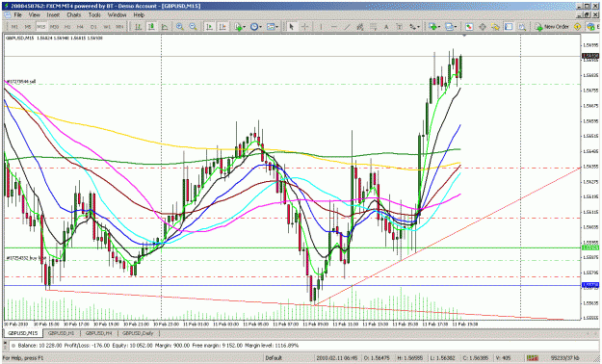Toggle the M15 timeframe button
602x364 pixels.
(41, 27)
